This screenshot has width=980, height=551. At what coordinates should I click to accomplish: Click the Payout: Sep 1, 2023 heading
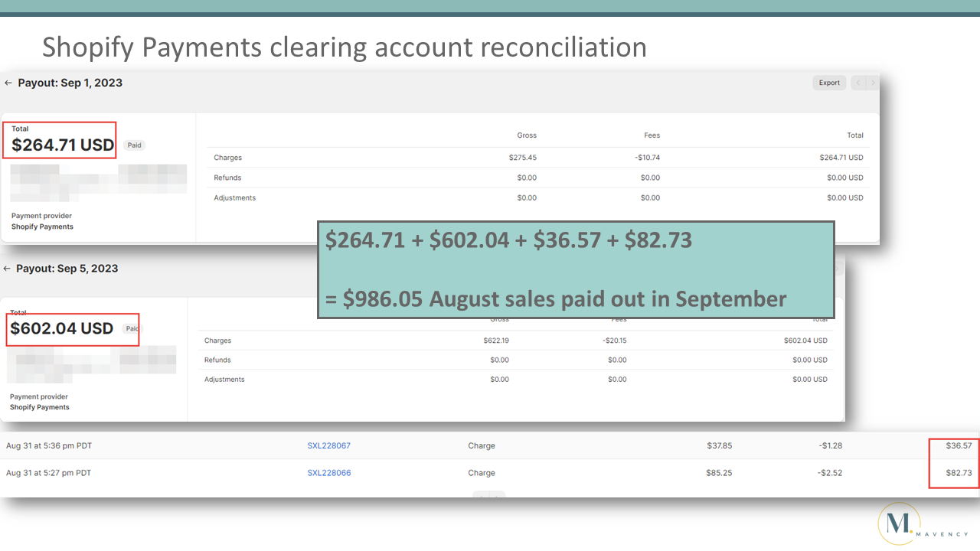[x=70, y=83]
